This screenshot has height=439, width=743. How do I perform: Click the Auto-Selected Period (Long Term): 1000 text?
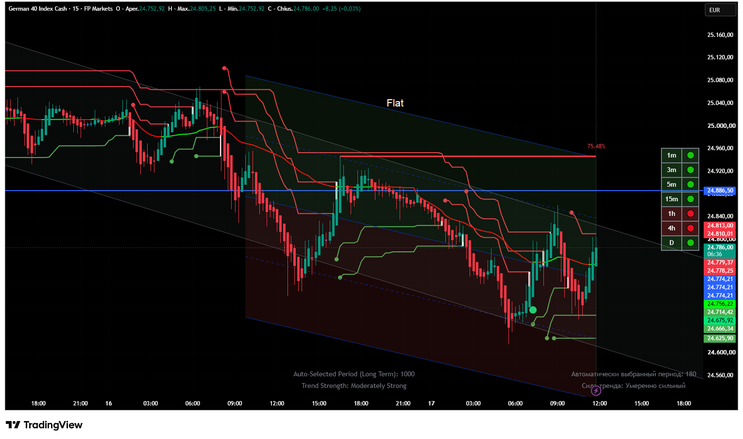(354, 374)
